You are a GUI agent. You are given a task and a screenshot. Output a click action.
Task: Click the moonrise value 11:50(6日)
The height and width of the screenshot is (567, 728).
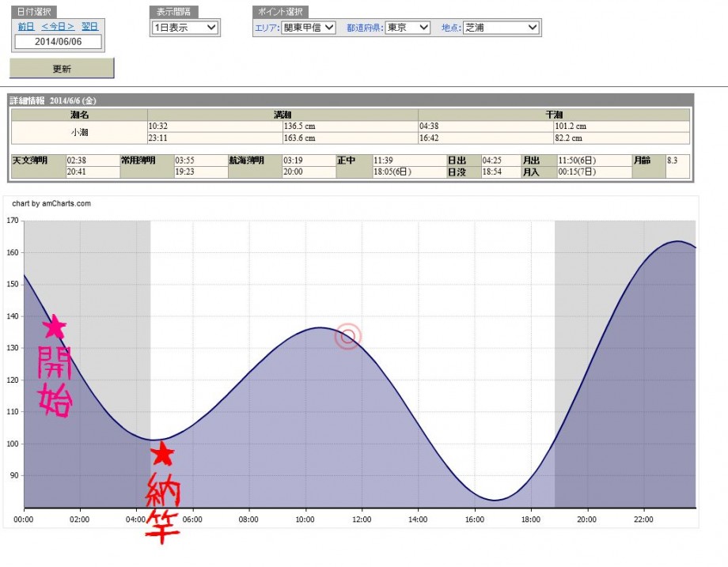[577, 161]
